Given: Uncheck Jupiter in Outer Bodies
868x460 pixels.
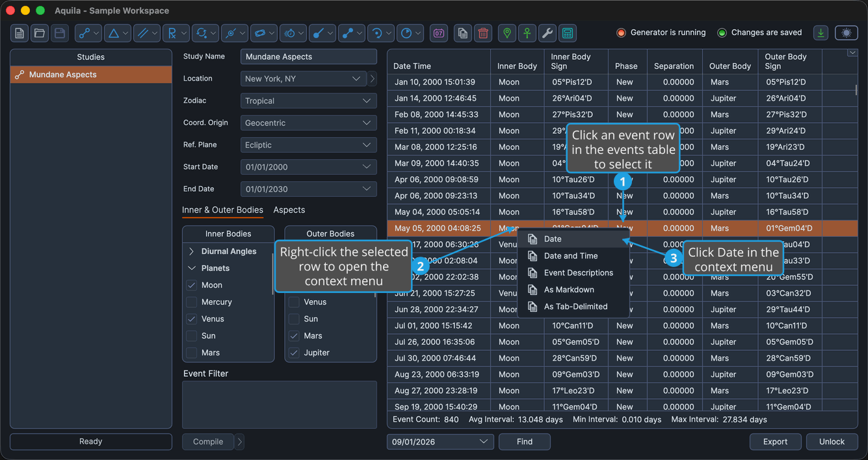Looking at the screenshot, I should pyautogui.click(x=294, y=353).
